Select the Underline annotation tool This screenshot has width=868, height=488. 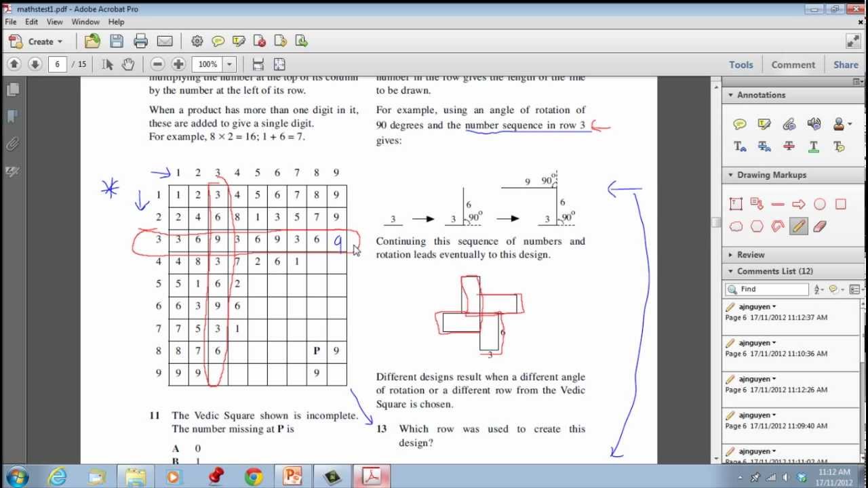814,146
